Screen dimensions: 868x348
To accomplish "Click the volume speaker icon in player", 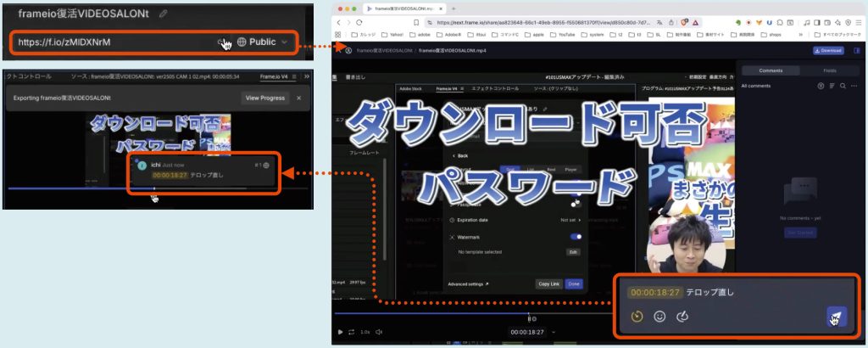I will (x=379, y=332).
